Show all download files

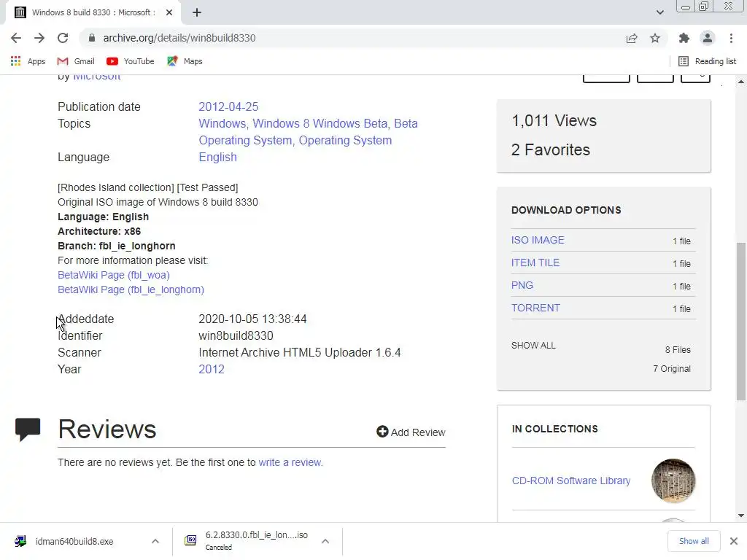(x=533, y=345)
